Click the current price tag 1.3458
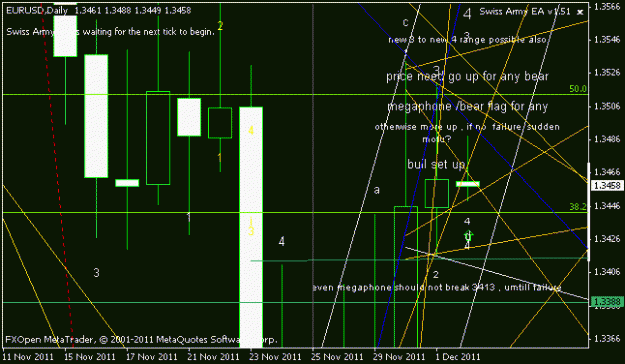Image resolution: width=625 pixels, height=364 pixels. pos(607,185)
